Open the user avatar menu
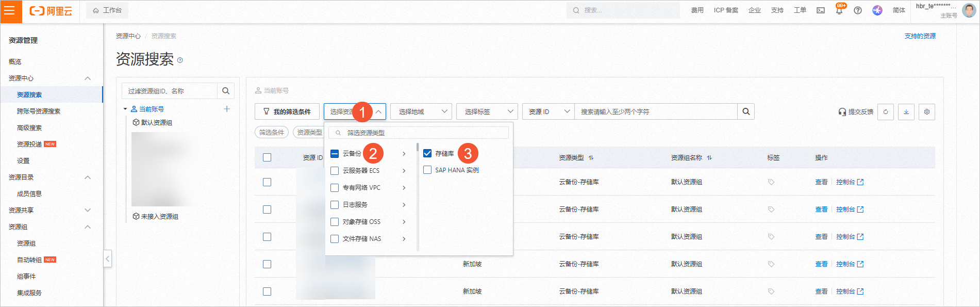The image size is (980, 307). [x=969, y=10]
